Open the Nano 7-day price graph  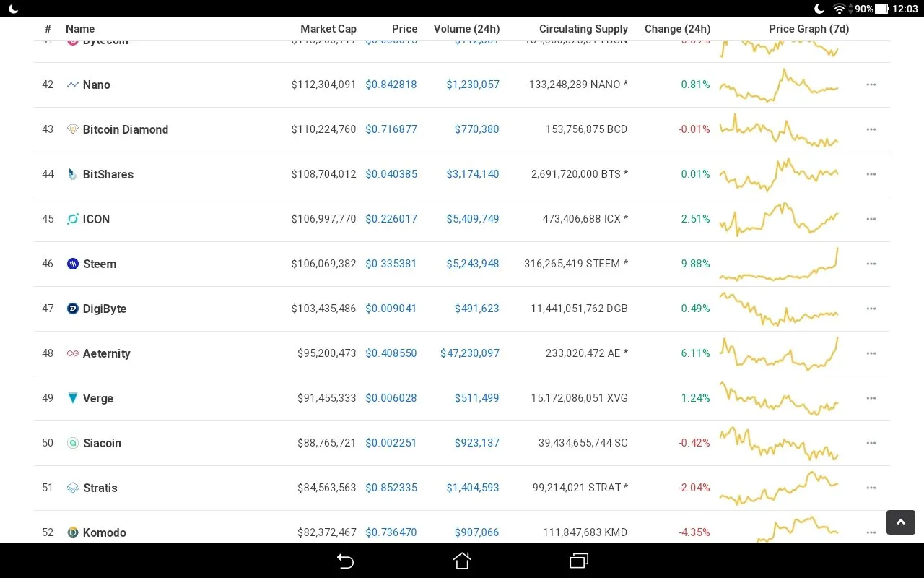pyautogui.click(x=779, y=85)
